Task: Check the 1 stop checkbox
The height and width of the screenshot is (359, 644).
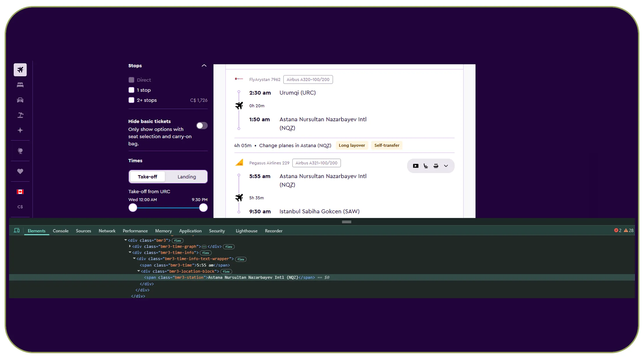Action: point(131,90)
